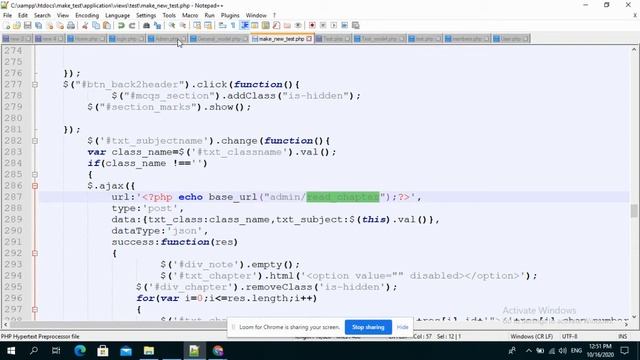Screen dimensions: 640x360
Task: Click the Close All documents toolbar icon
Action: coord(60,25)
